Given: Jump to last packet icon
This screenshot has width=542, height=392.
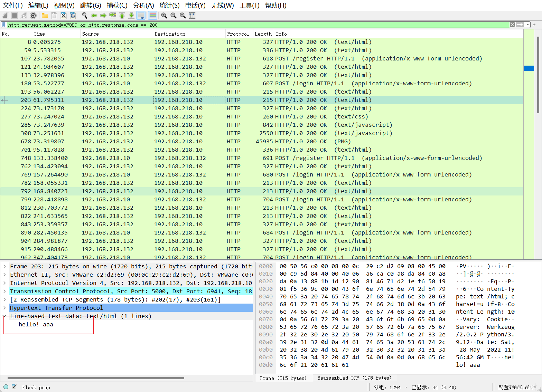Looking at the screenshot, I should point(131,16).
